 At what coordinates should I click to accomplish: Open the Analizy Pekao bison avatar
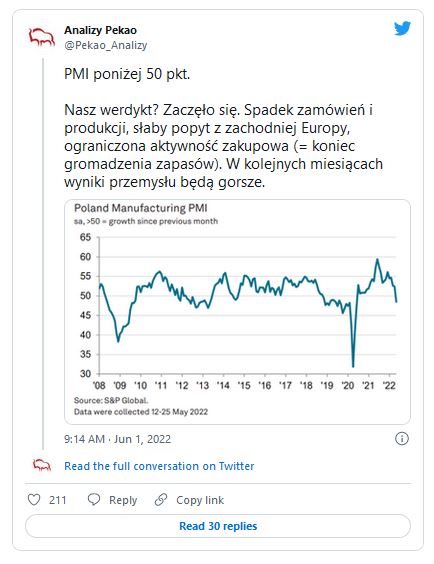coord(42,38)
